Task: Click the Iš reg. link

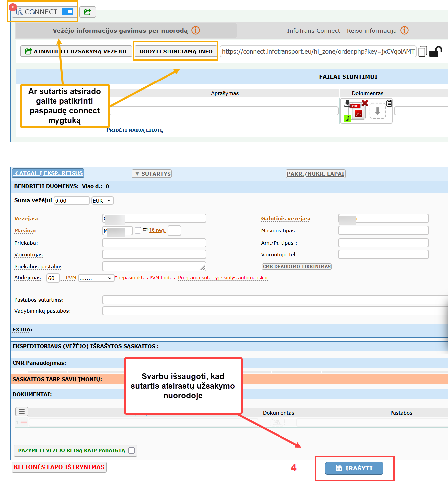Action: [x=158, y=230]
